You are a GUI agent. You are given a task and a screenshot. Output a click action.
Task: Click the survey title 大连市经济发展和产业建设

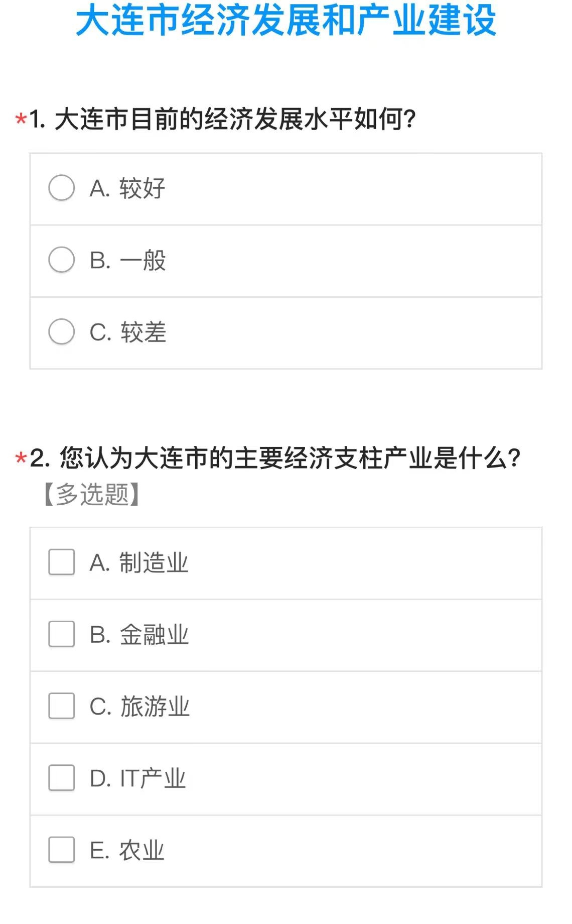pos(286,19)
